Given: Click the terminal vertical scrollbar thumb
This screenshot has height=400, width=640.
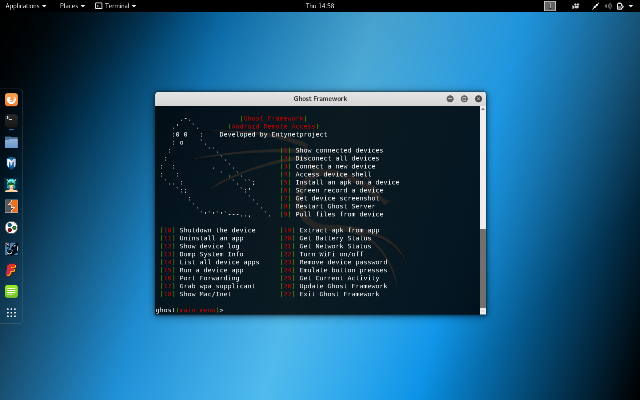Looking at the screenshot, I should point(483,268).
